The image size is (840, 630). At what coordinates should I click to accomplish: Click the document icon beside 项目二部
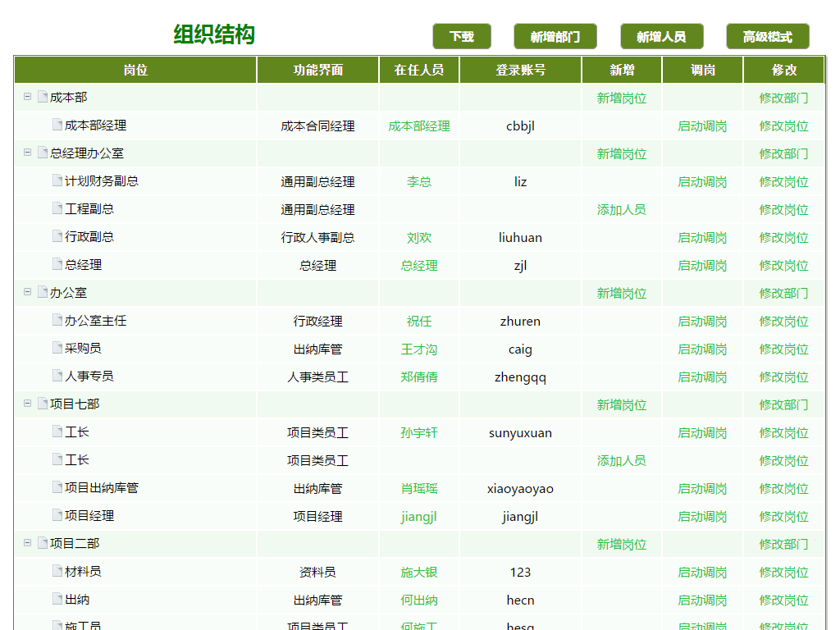[x=43, y=543]
